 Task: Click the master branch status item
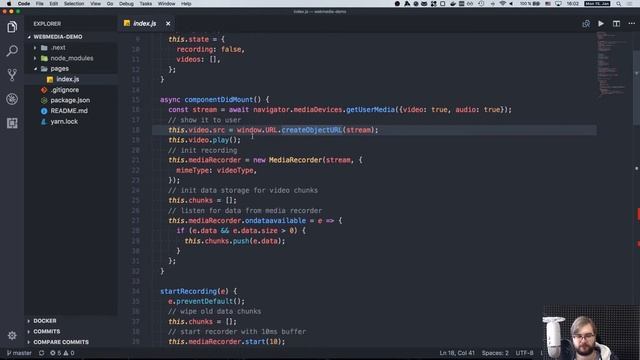19,353
